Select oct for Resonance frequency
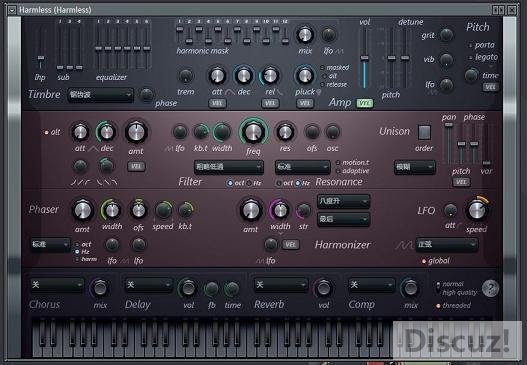The image size is (527, 365). coord(279,183)
